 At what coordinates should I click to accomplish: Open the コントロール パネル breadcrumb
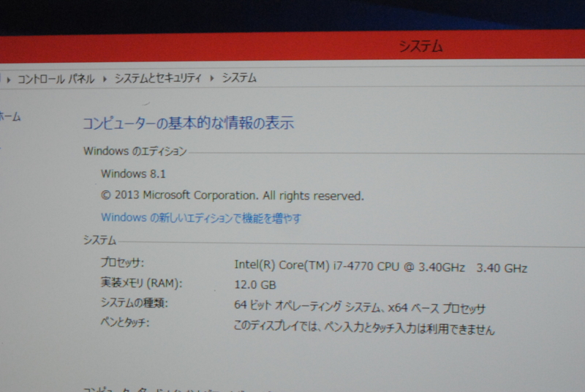click(56, 79)
